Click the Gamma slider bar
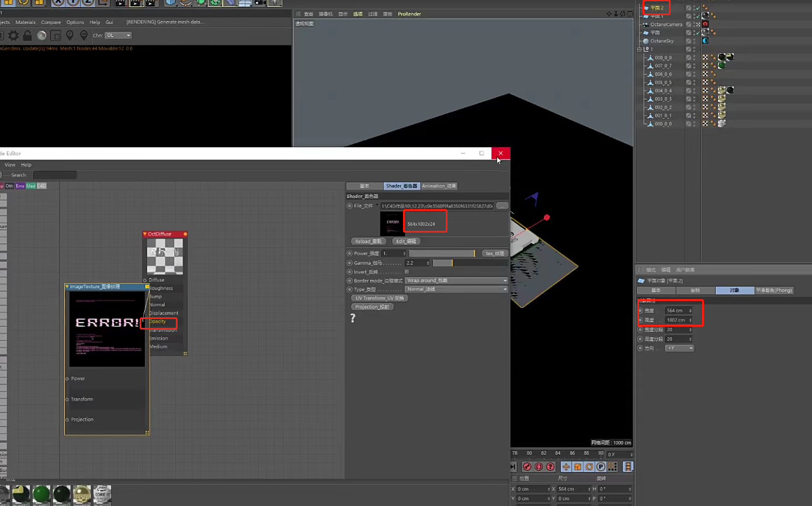Screen dimensions: 812x506 pyautogui.click(x=471, y=263)
